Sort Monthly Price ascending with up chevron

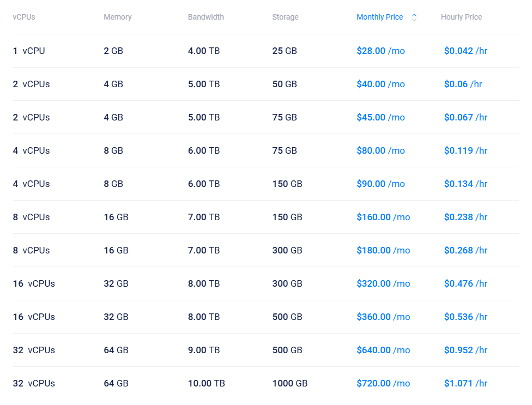pos(414,14)
